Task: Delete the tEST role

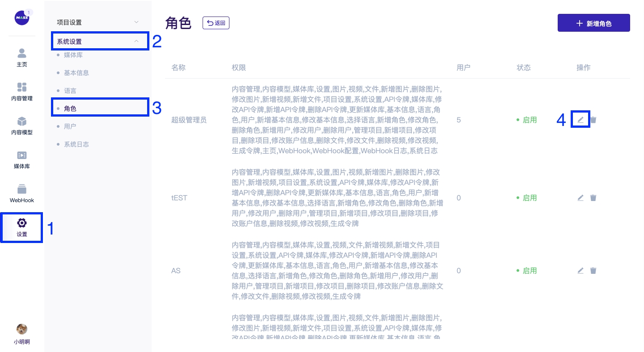Action: 593,198
